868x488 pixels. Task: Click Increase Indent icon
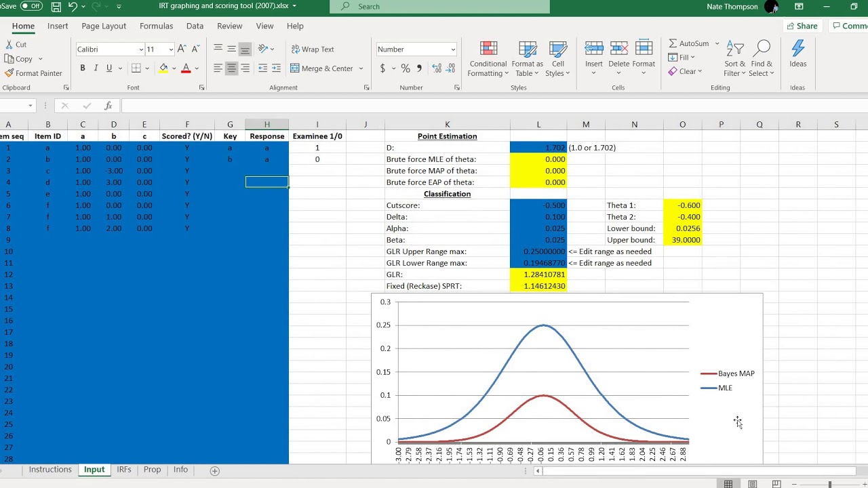[x=276, y=68]
